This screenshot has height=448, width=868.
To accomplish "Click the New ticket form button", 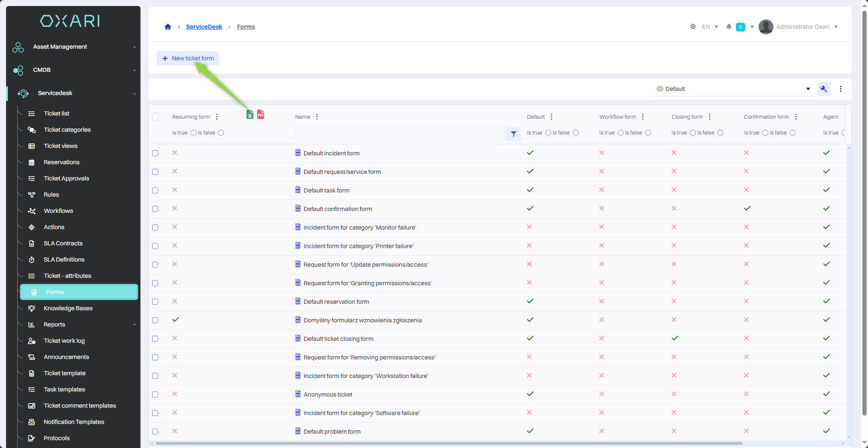I will point(188,58).
